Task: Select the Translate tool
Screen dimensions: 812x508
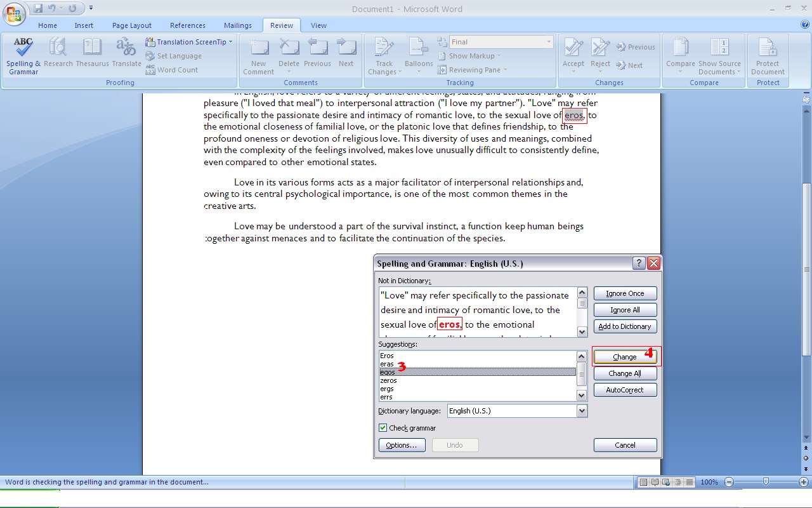Action: click(x=126, y=55)
